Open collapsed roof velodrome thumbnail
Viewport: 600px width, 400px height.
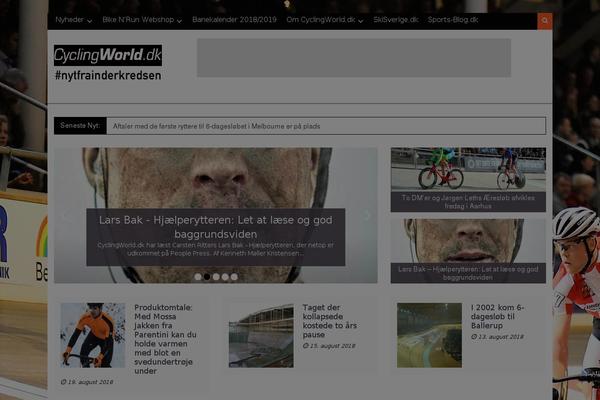(x=261, y=335)
